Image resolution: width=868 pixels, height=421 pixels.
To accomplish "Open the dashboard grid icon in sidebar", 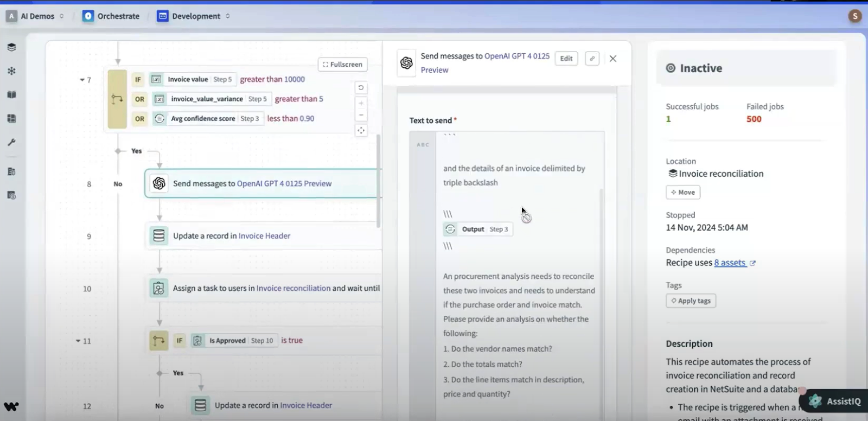I will (11, 118).
